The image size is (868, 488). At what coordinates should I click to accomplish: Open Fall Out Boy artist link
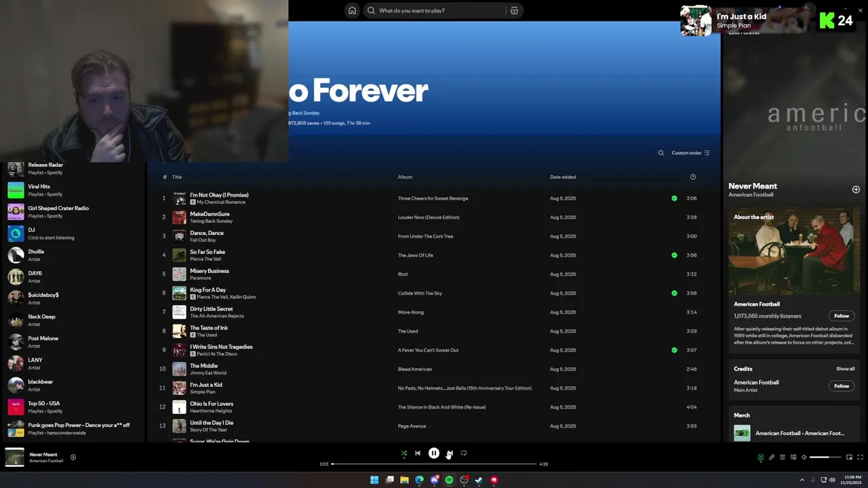coord(203,240)
